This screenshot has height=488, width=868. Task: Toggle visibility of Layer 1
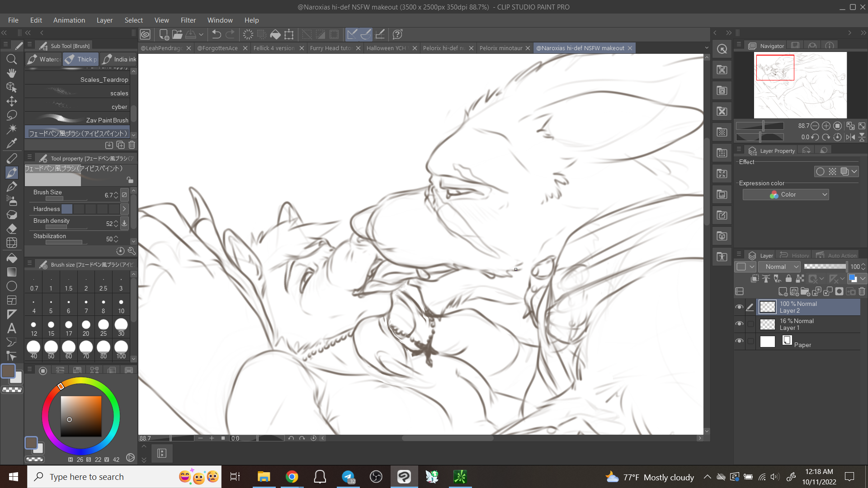pos(739,324)
